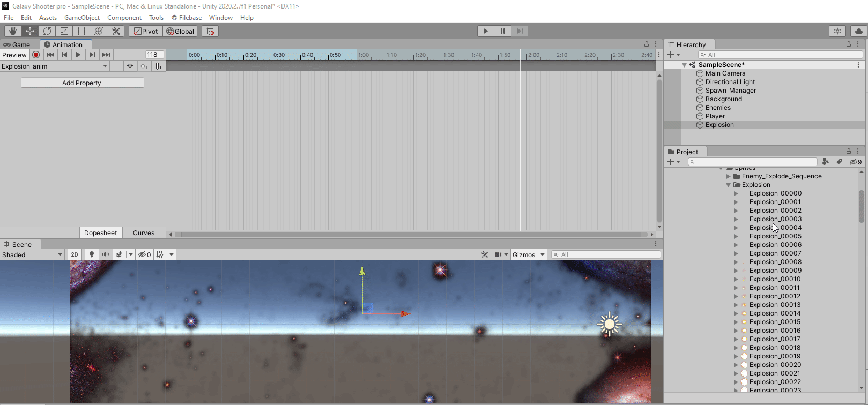The width and height of the screenshot is (868, 405).
Task: Go to next keyframe
Action: tap(92, 55)
